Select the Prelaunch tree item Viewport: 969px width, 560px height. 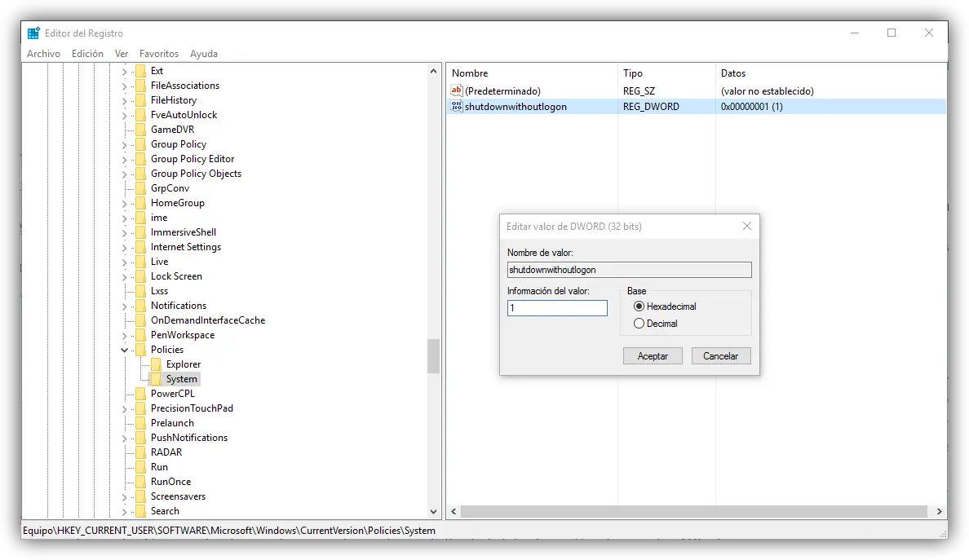point(172,423)
